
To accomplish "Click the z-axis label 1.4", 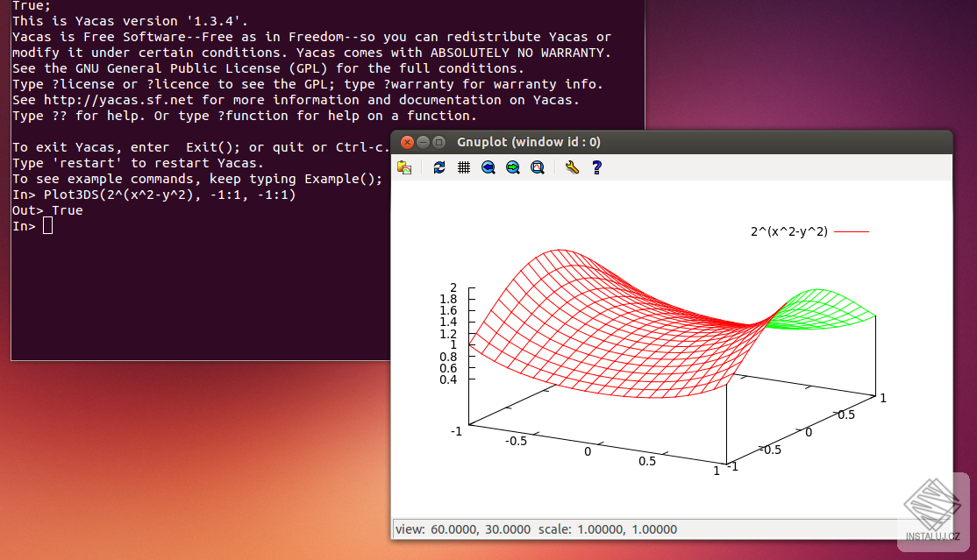I will pyautogui.click(x=448, y=322).
